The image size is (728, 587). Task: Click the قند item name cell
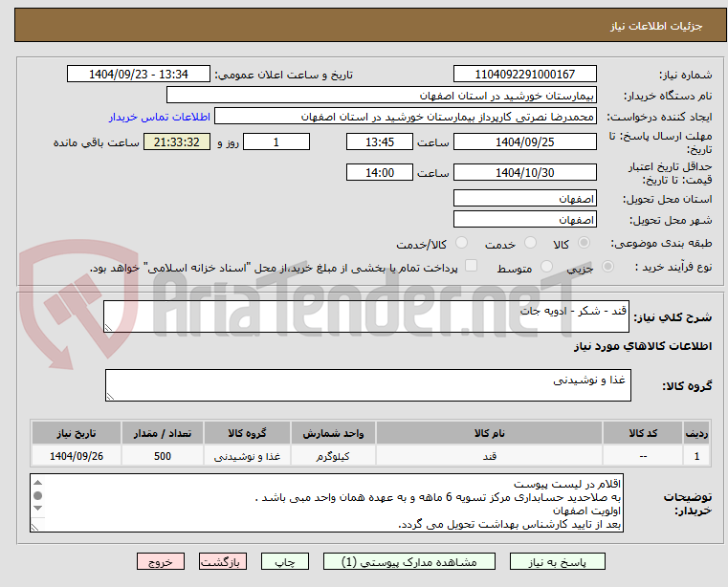pos(489,456)
